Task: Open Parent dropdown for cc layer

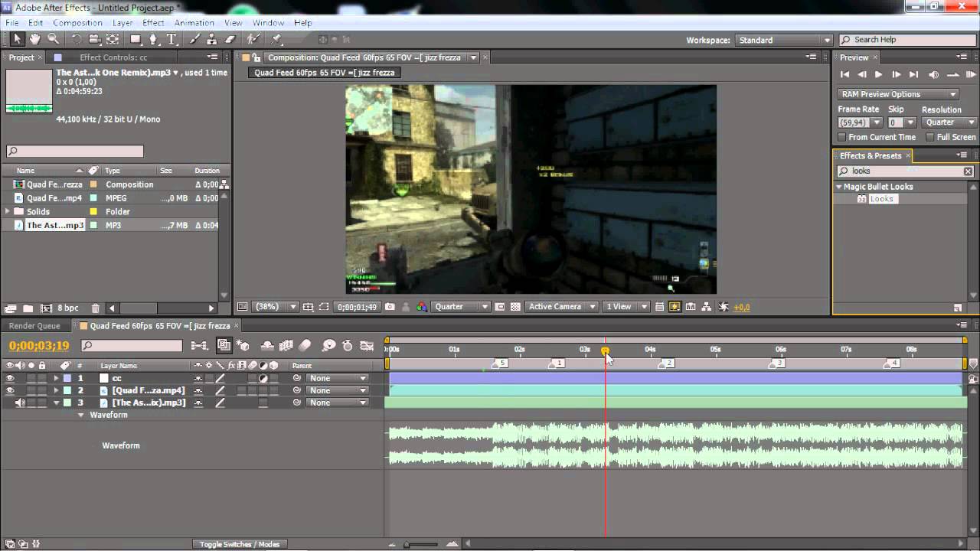Action: [x=337, y=378]
